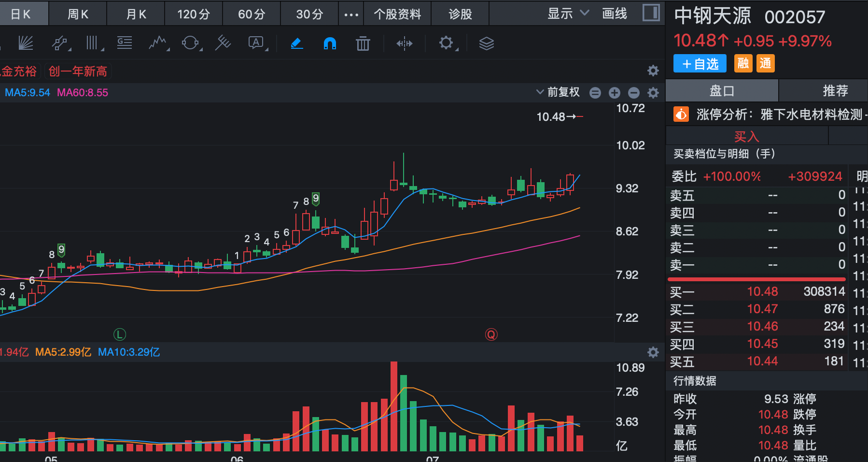
Task: Click the minus circle zoom-out icon
Action: (x=634, y=93)
